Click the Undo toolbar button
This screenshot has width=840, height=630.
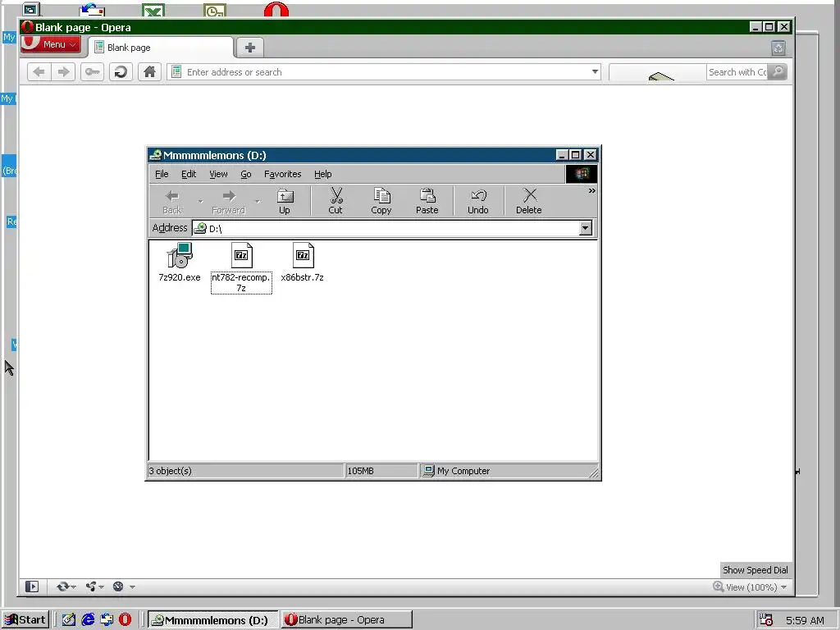click(478, 202)
